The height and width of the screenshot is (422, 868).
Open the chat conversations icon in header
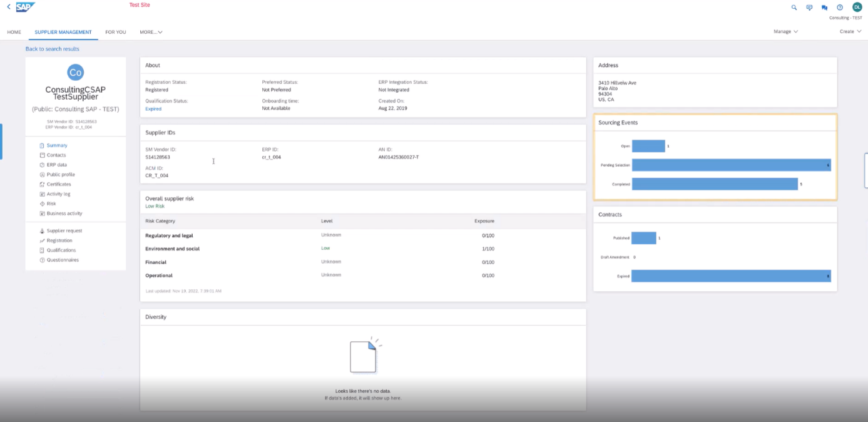(x=824, y=8)
